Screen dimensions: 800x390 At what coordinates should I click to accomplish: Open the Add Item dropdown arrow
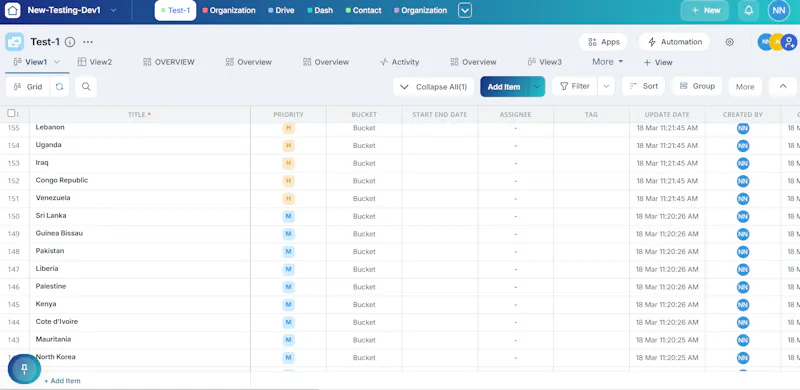click(x=537, y=87)
